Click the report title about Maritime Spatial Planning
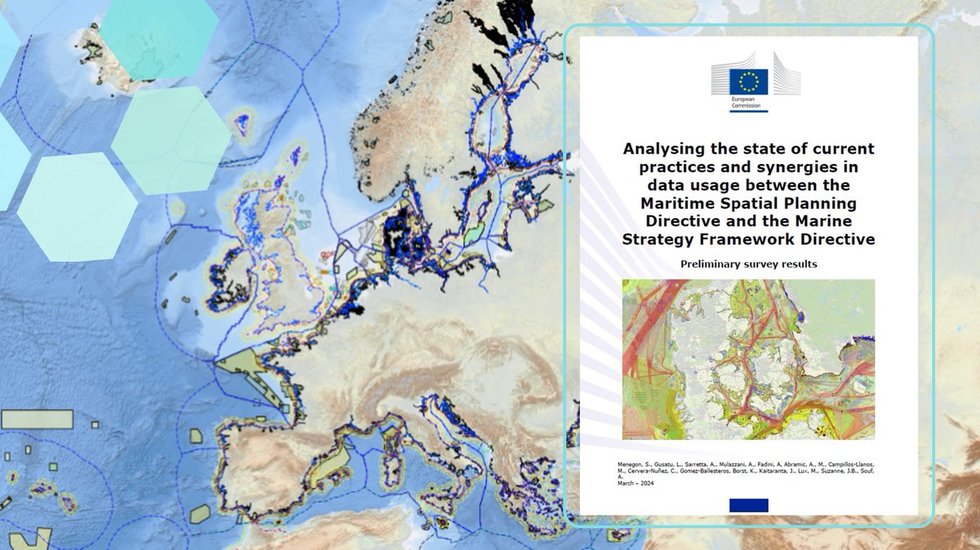 tap(749, 196)
